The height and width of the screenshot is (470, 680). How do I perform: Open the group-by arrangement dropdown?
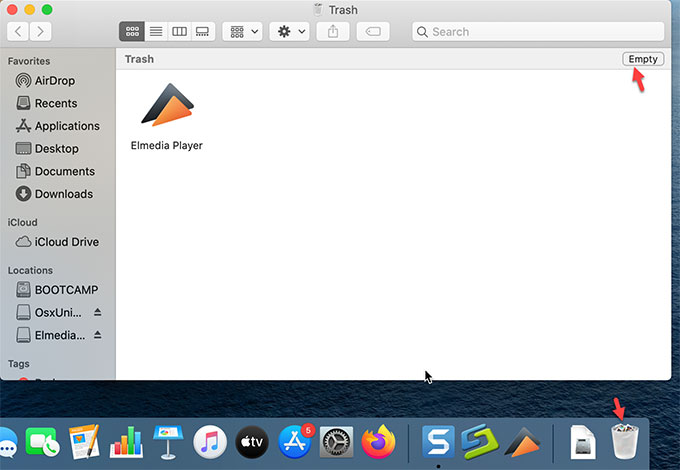[244, 32]
